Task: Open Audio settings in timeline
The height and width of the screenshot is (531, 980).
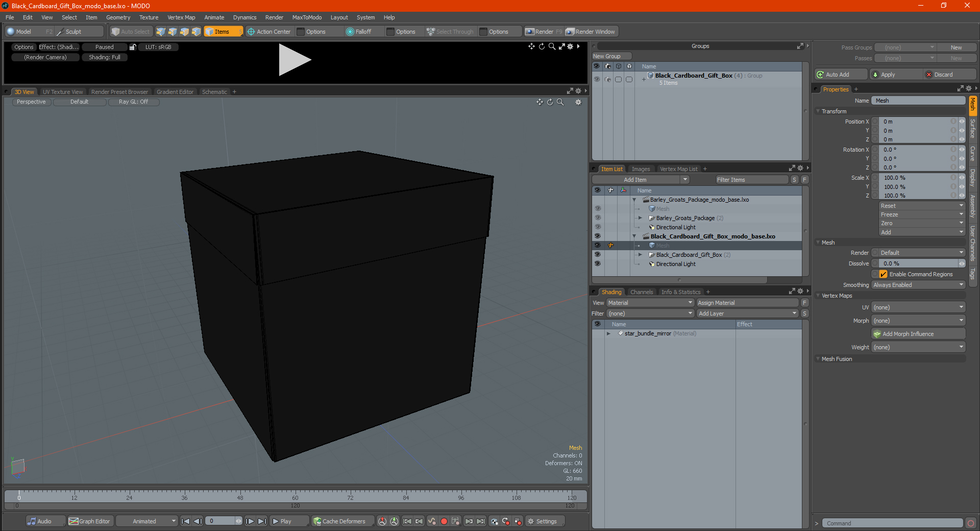Action: [45, 521]
